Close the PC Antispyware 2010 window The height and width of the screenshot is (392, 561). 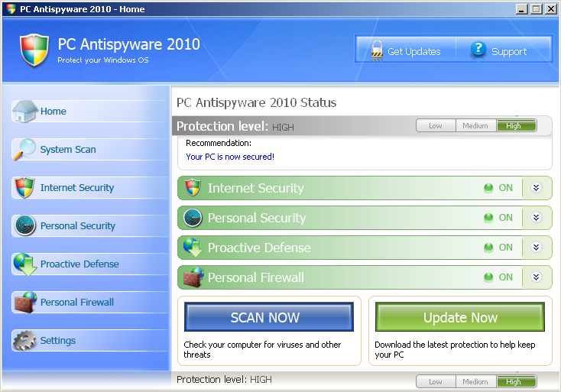[550, 9]
